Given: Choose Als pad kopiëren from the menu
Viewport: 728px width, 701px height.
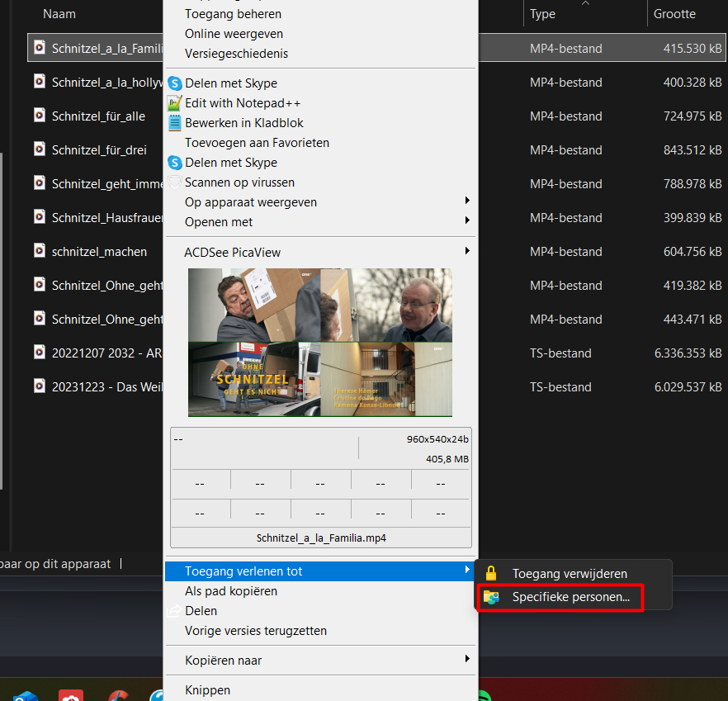Looking at the screenshot, I should click(231, 591).
